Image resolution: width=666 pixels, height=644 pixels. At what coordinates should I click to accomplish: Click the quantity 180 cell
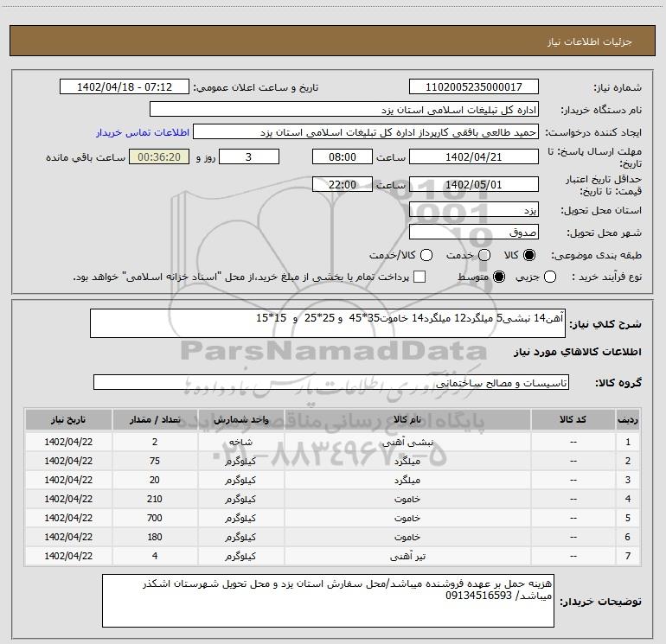[x=155, y=538]
